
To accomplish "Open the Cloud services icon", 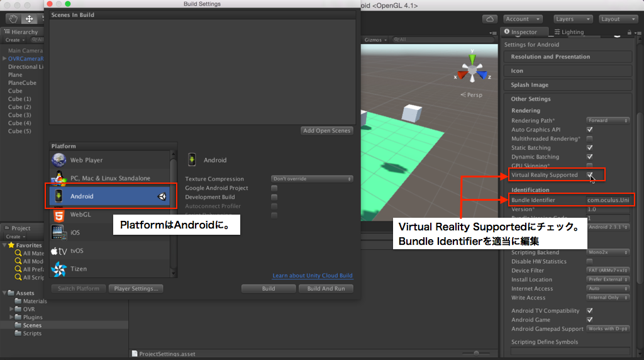I will [x=489, y=19].
